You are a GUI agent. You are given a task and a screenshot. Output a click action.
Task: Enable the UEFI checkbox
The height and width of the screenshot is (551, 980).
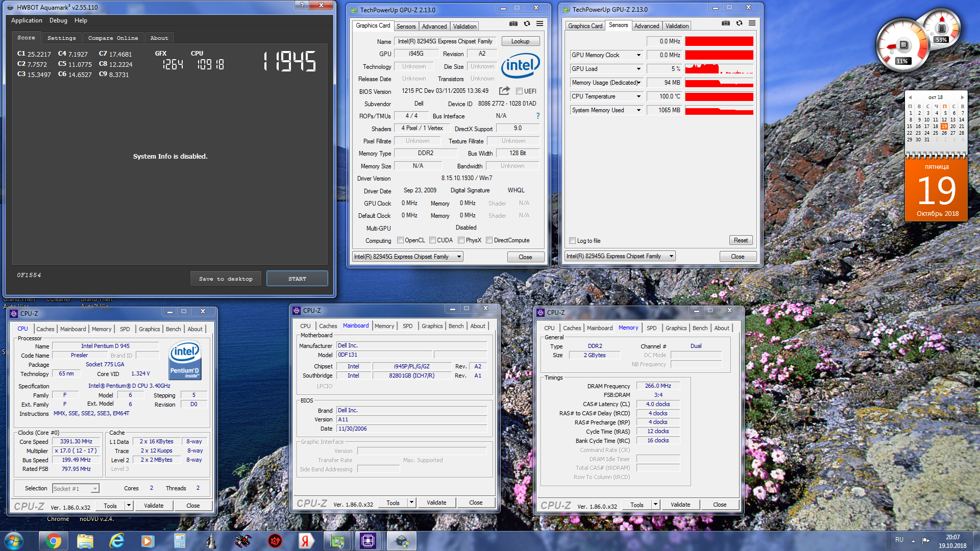click(x=519, y=91)
